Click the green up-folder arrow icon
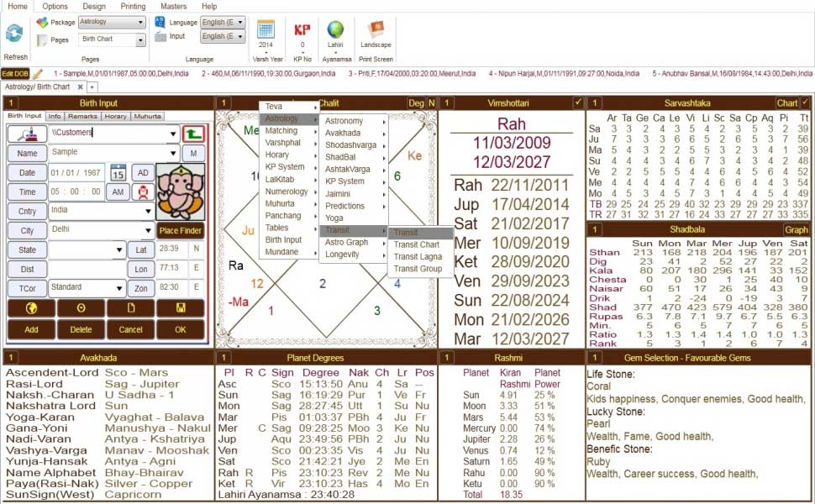This screenshot has width=815, height=504. coord(193,134)
